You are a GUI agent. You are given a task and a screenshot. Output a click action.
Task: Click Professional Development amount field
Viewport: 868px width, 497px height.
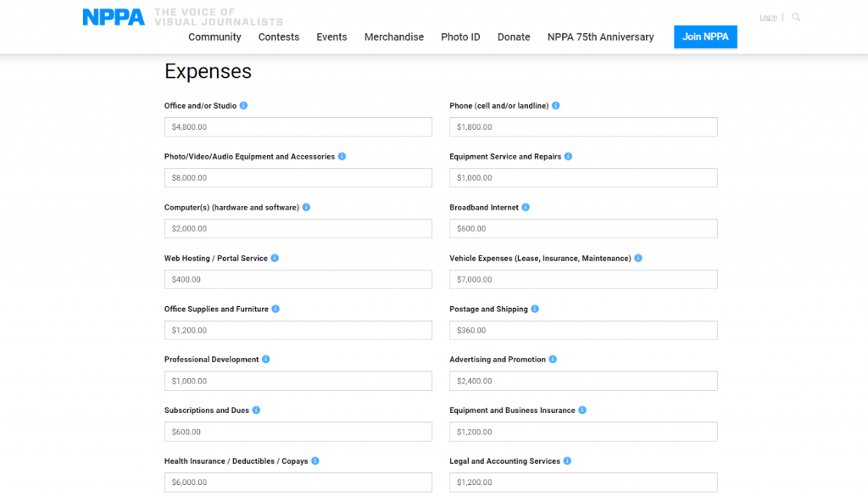298,381
